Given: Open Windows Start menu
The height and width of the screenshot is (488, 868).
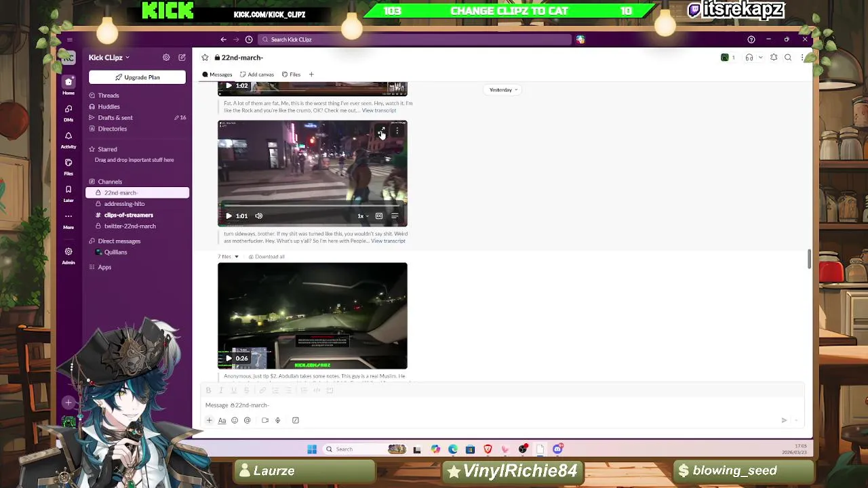Looking at the screenshot, I should tap(312, 449).
